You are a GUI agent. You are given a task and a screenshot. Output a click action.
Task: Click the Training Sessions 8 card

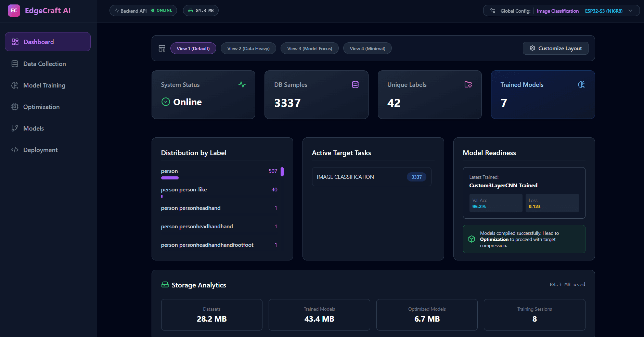(534, 315)
